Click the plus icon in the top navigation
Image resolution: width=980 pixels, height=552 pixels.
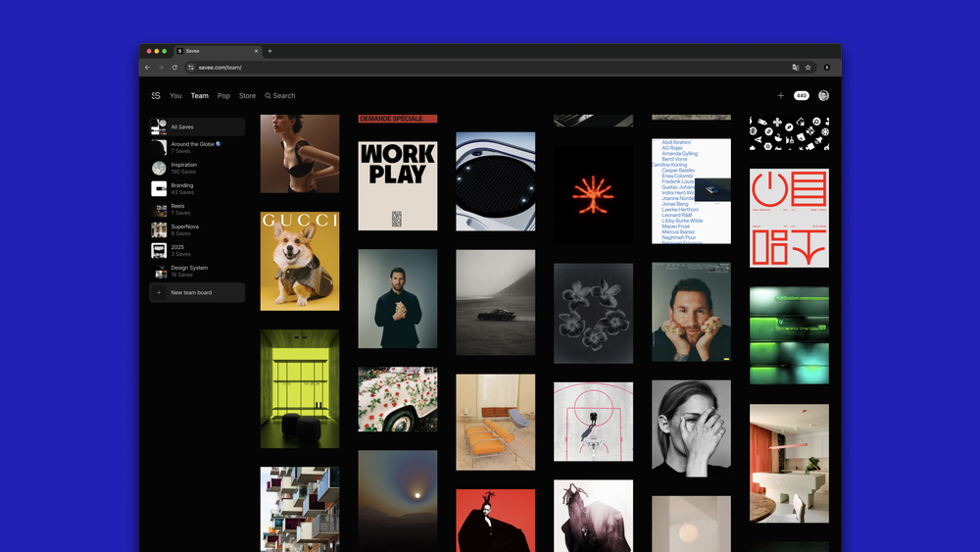pos(780,96)
